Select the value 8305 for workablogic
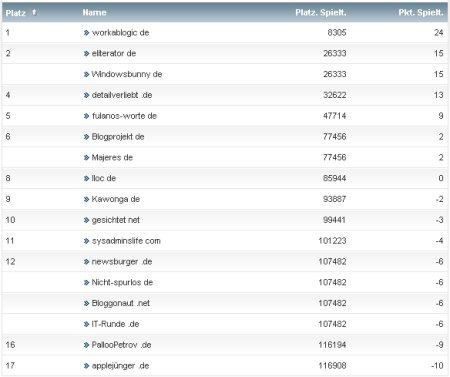This screenshot has height=377, width=450. [337, 33]
